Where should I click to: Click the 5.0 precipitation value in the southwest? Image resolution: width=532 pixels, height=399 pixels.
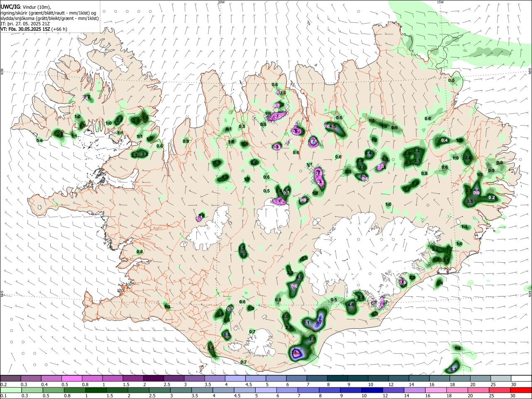coord(227,335)
